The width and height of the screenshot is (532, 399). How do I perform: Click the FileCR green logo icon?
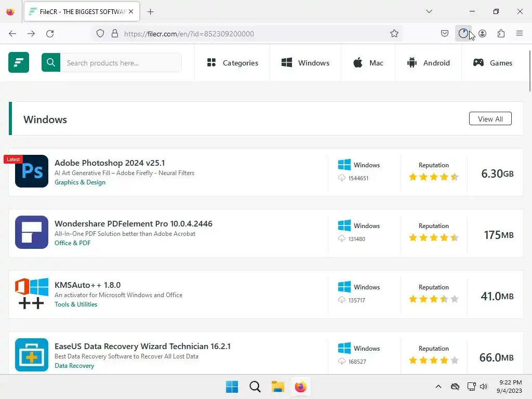tap(19, 62)
